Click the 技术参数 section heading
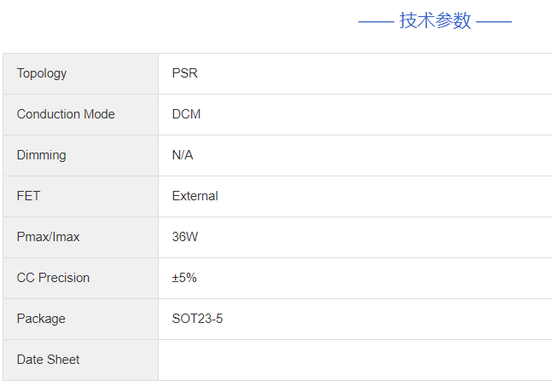Image resolution: width=552 pixels, height=392 pixels. point(435,21)
